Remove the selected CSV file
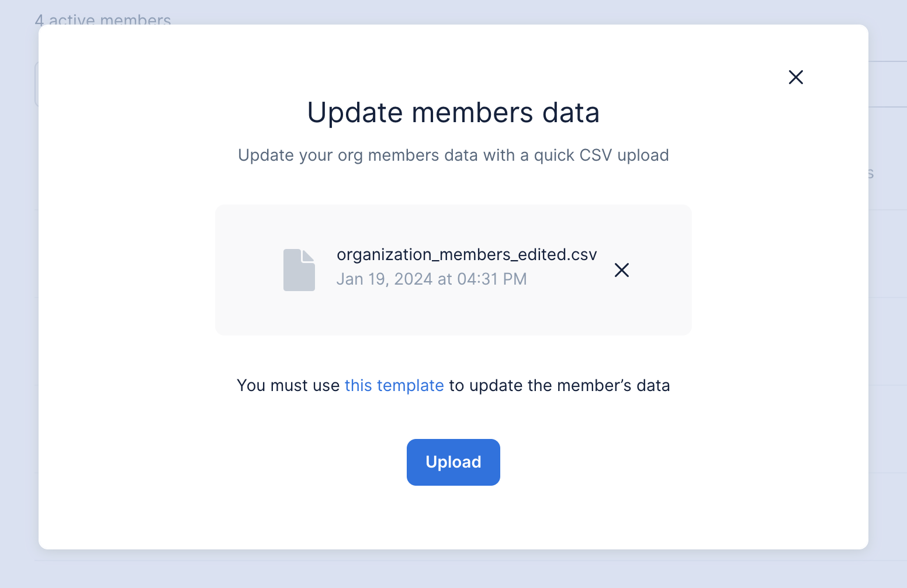This screenshot has width=907, height=588. [622, 270]
